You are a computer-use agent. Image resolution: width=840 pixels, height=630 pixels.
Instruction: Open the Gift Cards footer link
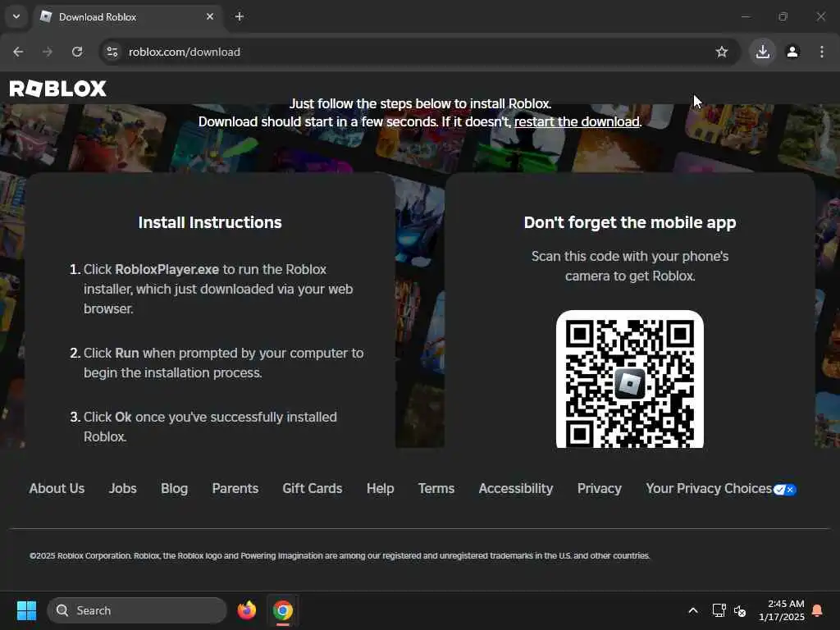(x=313, y=489)
